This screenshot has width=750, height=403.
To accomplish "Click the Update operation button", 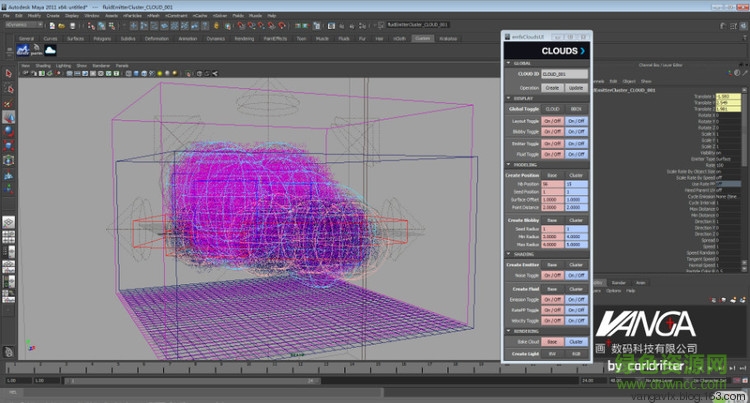I will [576, 87].
